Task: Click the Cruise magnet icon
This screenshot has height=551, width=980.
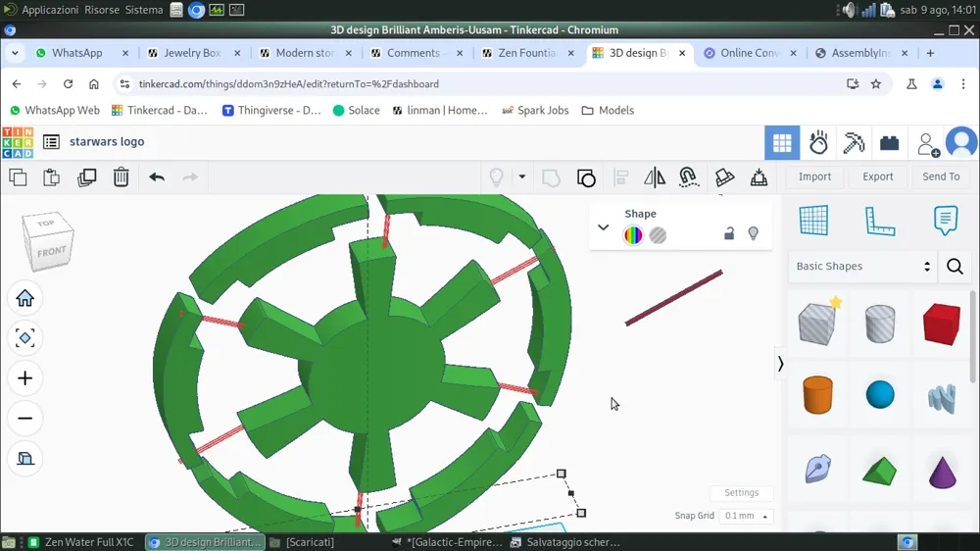Action: click(x=688, y=177)
